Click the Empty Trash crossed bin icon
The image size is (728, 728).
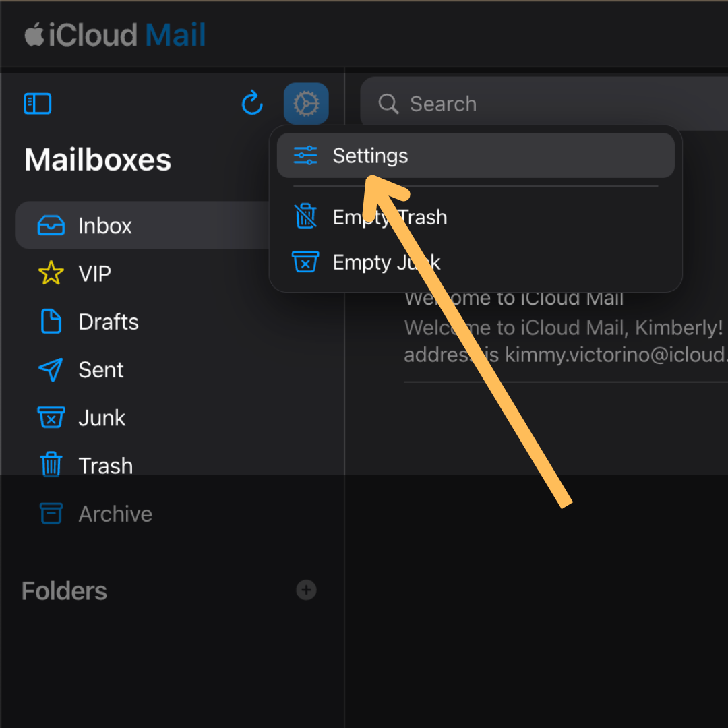(x=305, y=216)
